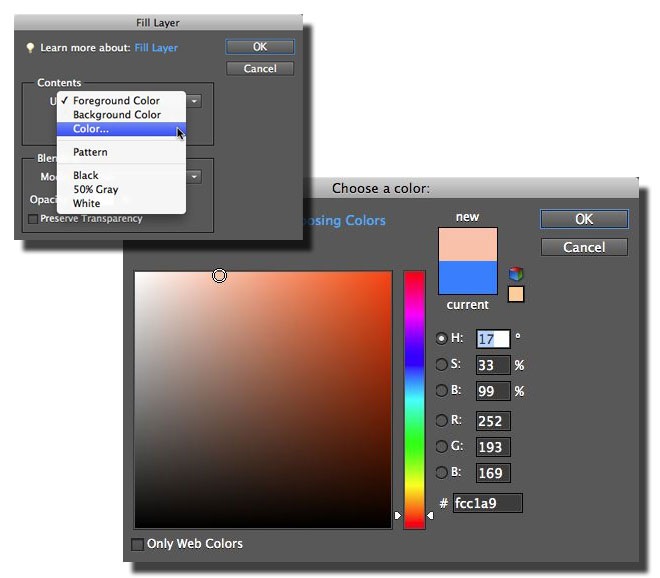Pick 50% Gray as fill contents
This screenshot has width=660, height=578.
coord(121,189)
